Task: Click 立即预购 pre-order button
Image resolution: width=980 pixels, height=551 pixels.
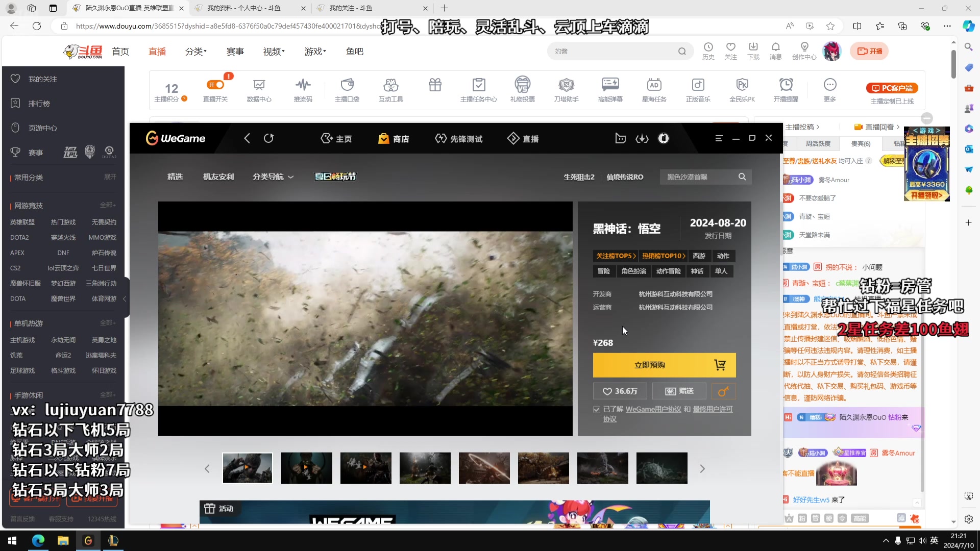Action: coord(665,365)
